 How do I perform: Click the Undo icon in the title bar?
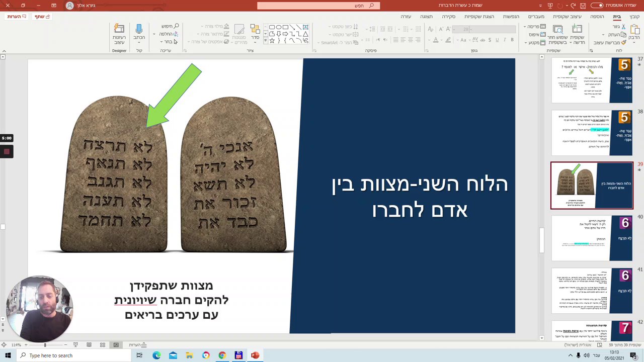pos(573,6)
